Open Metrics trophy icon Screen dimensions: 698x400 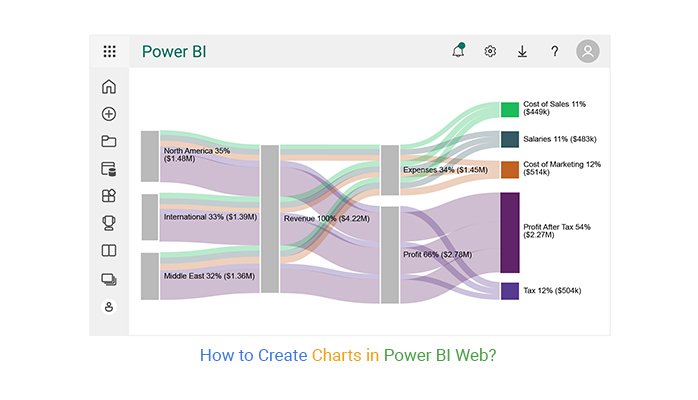coord(109,223)
